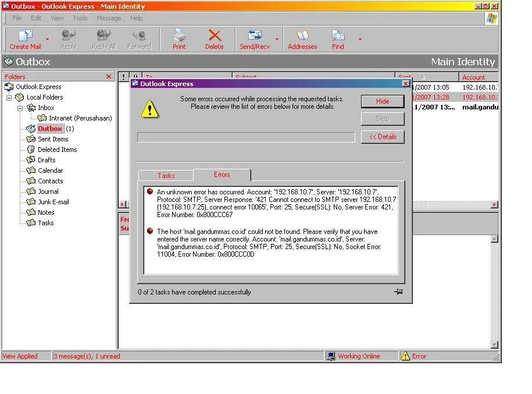Open the File menu

click(17, 18)
